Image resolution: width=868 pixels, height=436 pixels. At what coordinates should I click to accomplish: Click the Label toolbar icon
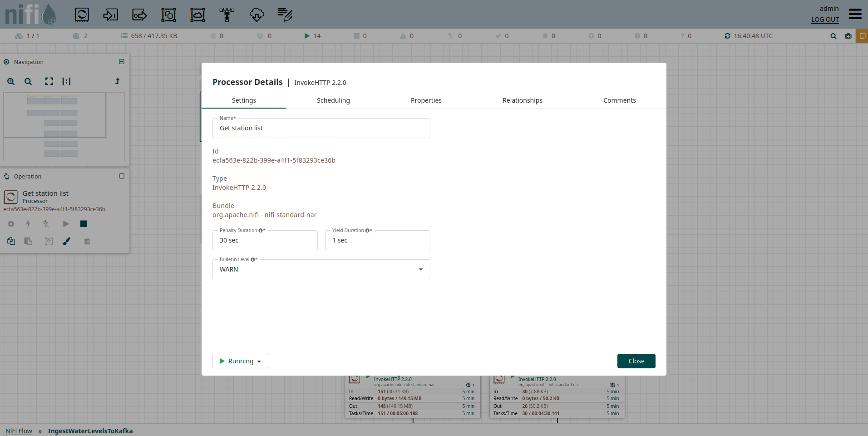point(285,15)
